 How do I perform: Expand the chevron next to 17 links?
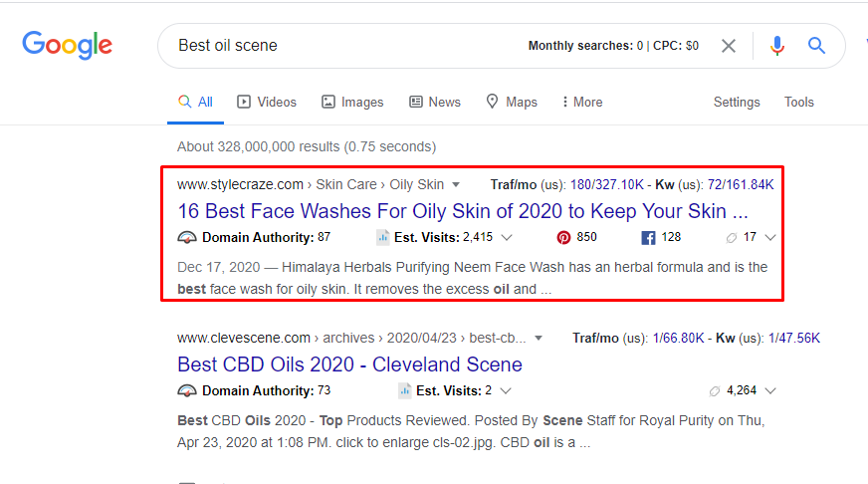pyautogui.click(x=769, y=238)
